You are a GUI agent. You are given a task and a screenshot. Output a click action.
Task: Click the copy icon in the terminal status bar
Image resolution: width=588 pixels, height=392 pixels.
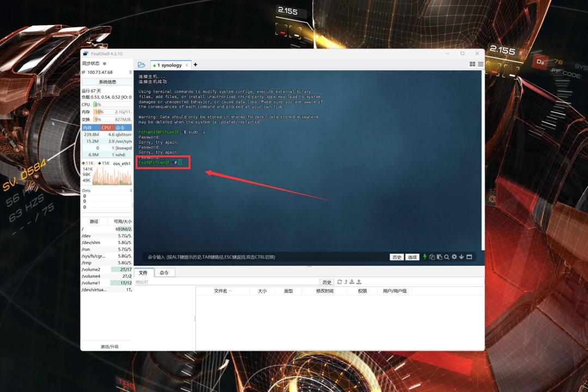(x=433, y=257)
